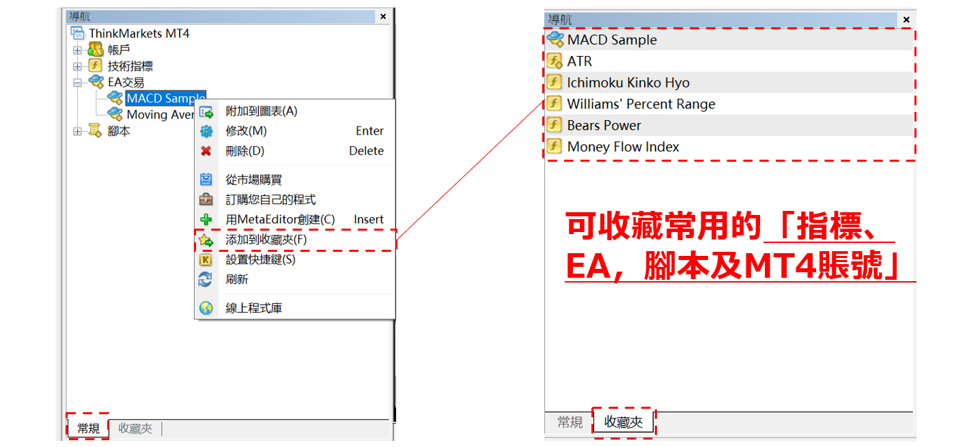Select Ichimoku Kinko Hyo in favorites list
980x447 pixels.
[628, 83]
